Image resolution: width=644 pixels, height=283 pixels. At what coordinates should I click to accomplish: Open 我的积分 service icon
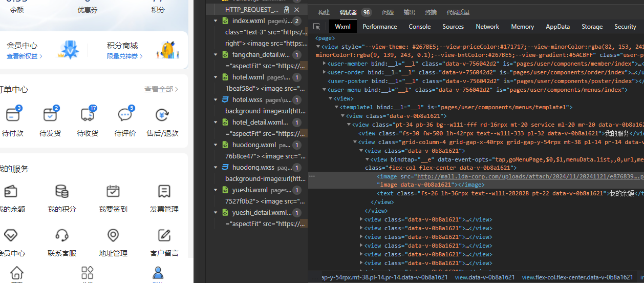62,192
